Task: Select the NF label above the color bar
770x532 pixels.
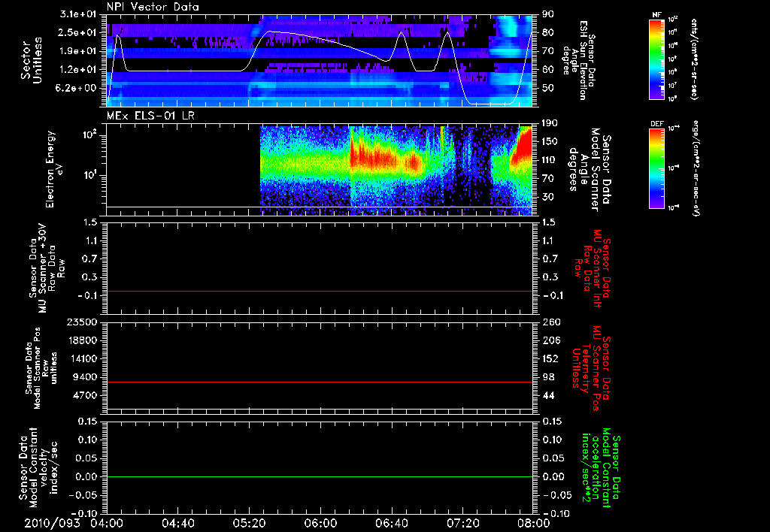Action: coord(656,15)
